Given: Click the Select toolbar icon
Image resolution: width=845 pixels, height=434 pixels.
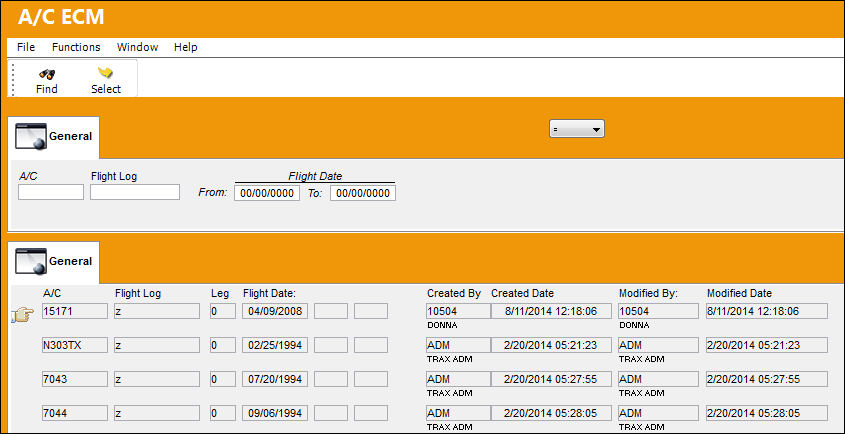Looking at the screenshot, I should pos(105,73).
